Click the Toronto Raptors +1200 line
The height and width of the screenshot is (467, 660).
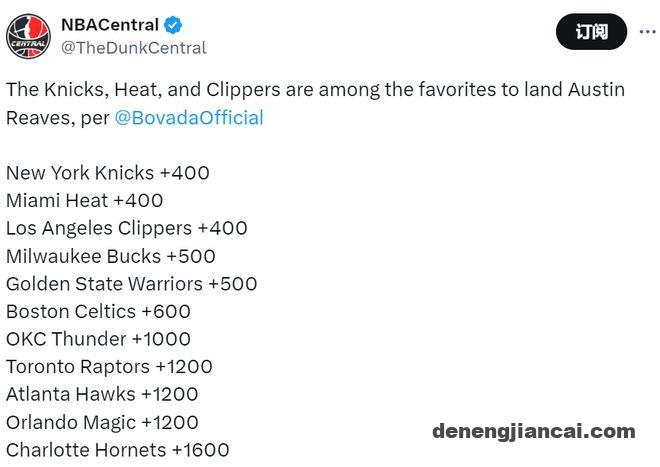click(x=109, y=367)
